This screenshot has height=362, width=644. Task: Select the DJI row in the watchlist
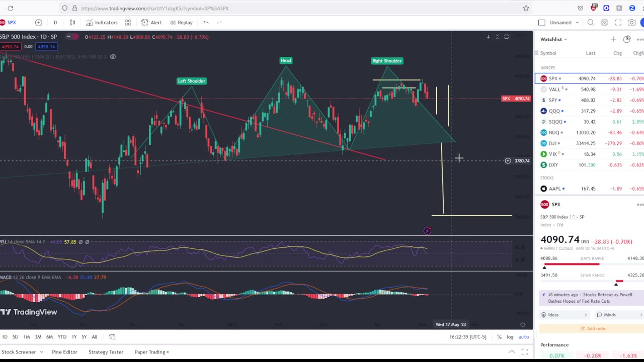click(589, 143)
